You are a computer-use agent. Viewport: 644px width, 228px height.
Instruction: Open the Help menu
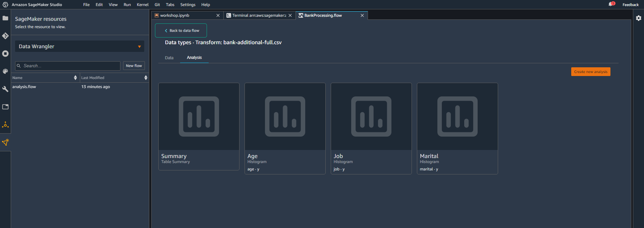206,5
